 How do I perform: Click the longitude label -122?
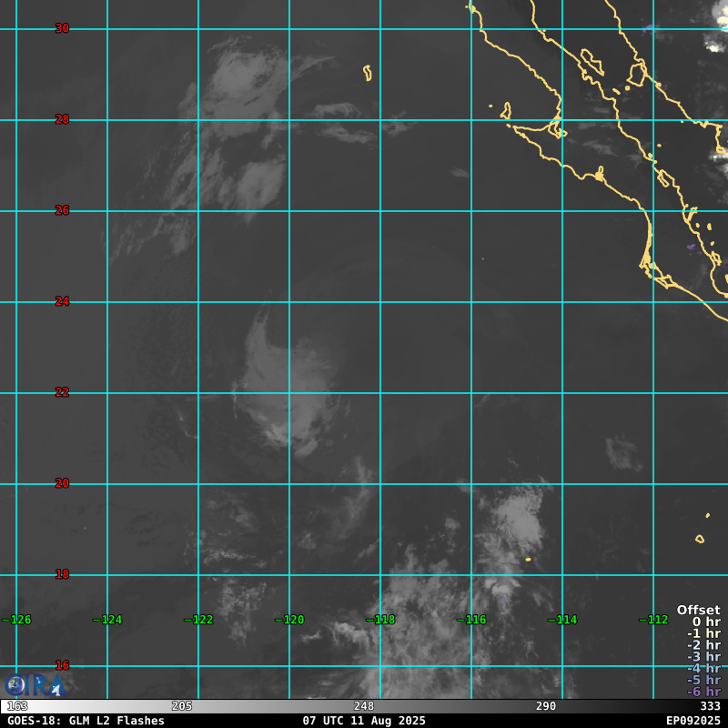point(198,620)
